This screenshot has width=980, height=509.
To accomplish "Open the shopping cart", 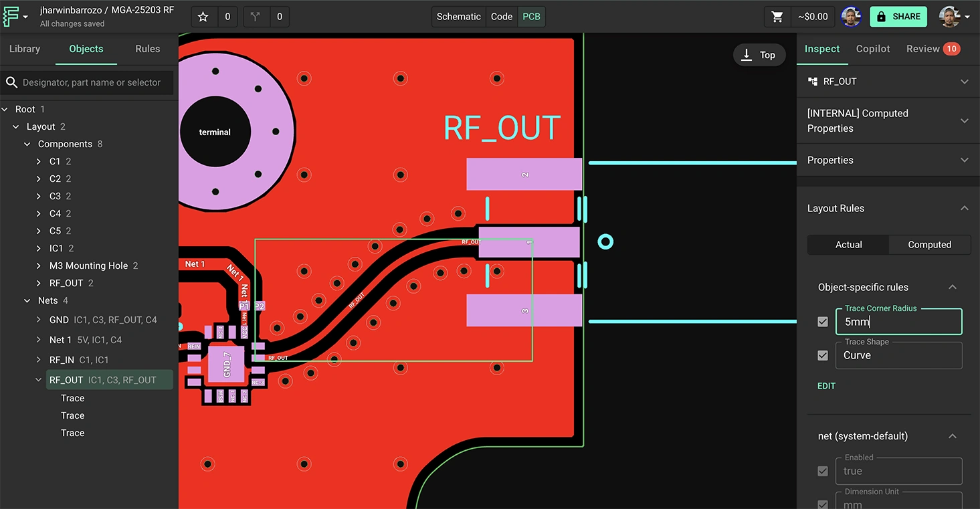I will coord(777,17).
